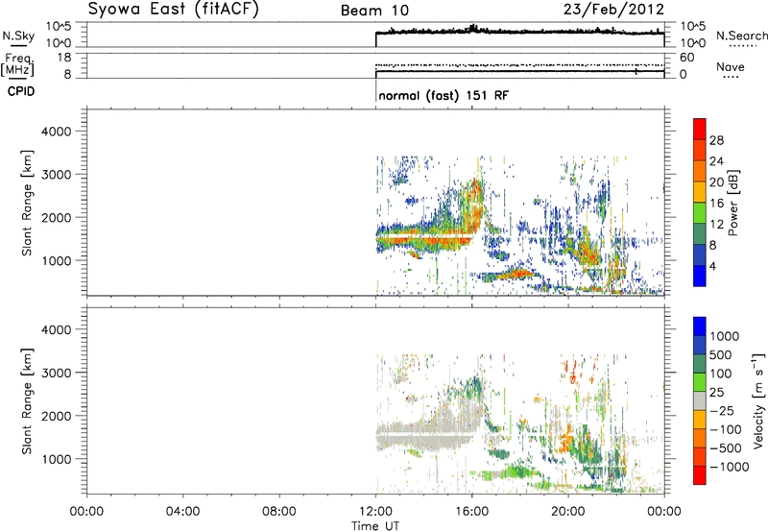
Task: Click the '500' velocity scale value
Action: (x=721, y=355)
